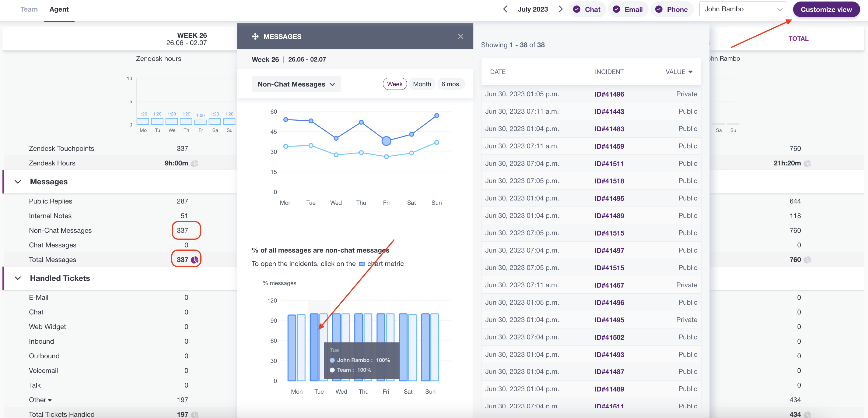This screenshot has width=868, height=418.
Task: Click the Zendesk Touchpoints value 337
Action: point(182,148)
